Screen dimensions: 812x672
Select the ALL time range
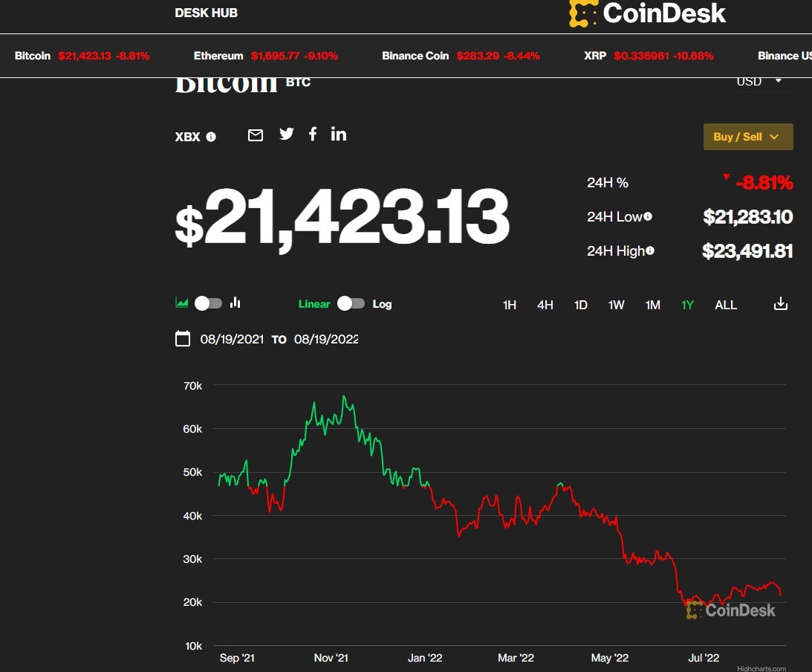coord(726,306)
